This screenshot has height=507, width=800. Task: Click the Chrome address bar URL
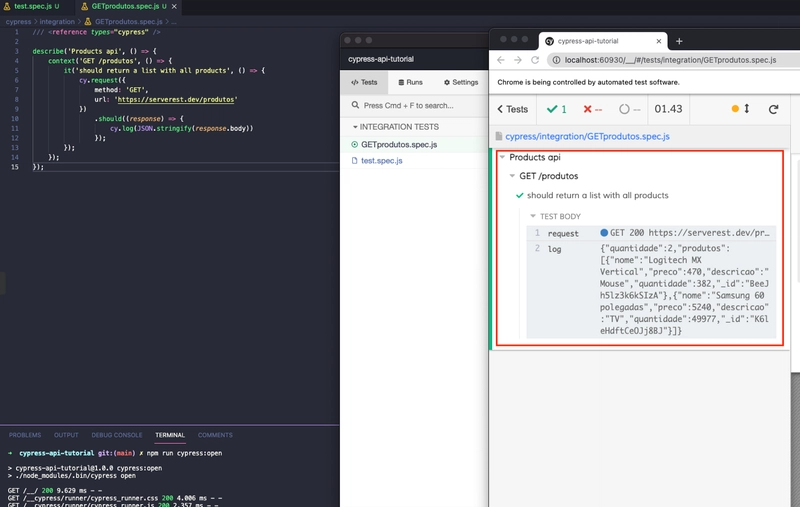tap(670, 60)
